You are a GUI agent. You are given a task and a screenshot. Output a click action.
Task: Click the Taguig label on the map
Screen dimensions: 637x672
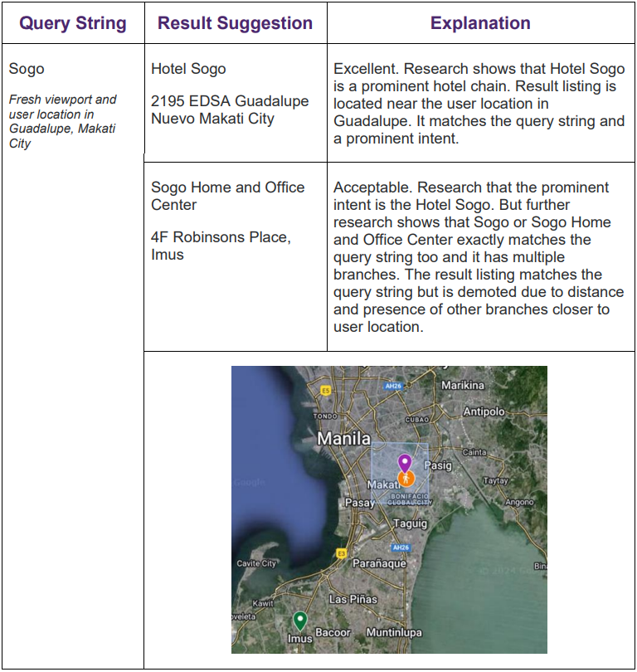[x=410, y=523]
